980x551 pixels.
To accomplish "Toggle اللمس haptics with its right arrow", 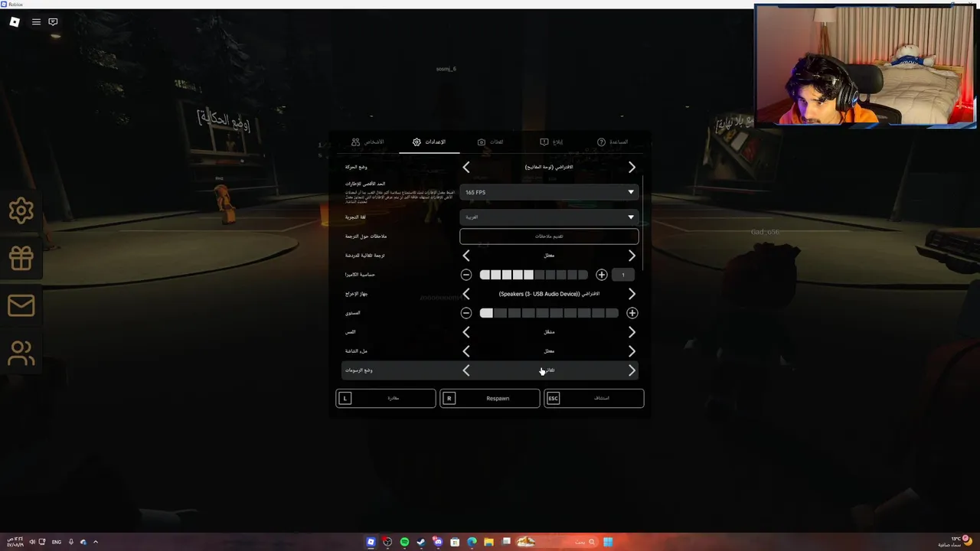I will click(x=632, y=332).
